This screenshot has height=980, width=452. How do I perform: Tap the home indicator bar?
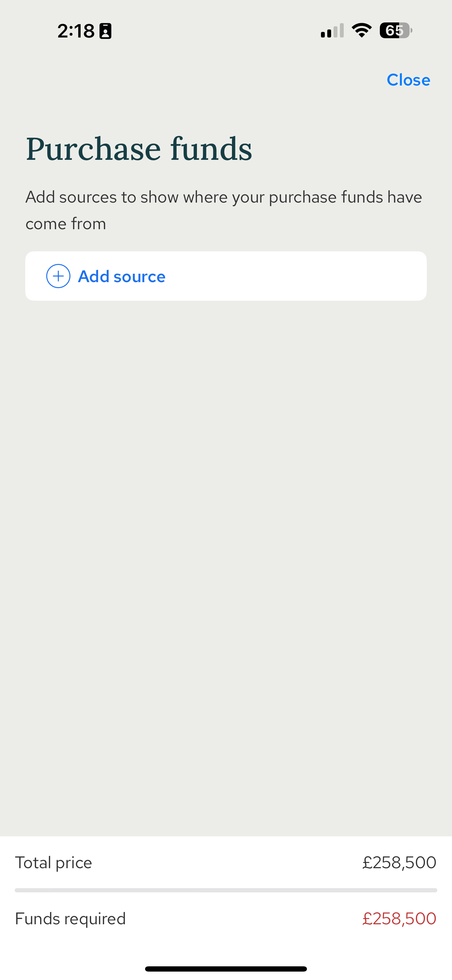pos(226,968)
